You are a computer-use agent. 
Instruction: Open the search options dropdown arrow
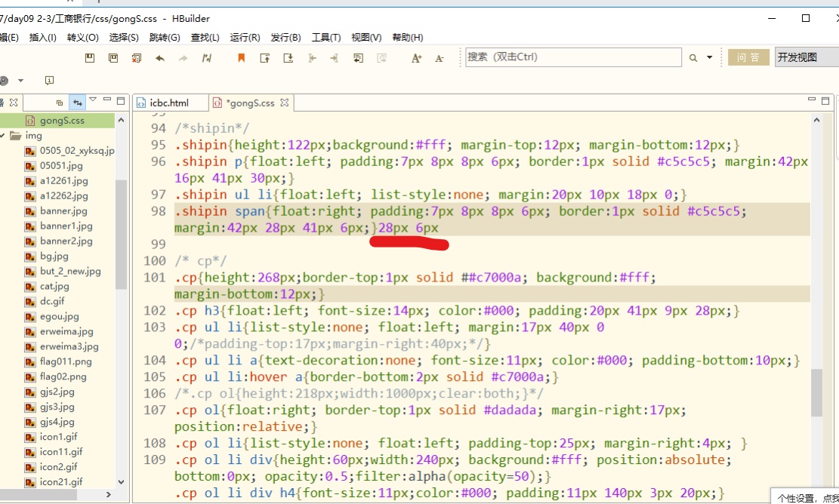pyautogui.click(x=710, y=57)
